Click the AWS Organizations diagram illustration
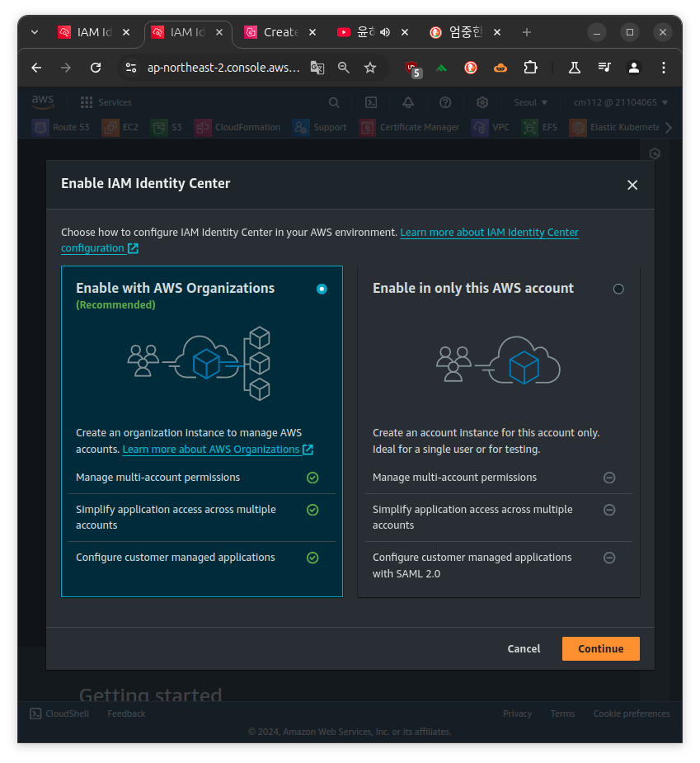 pos(199,364)
